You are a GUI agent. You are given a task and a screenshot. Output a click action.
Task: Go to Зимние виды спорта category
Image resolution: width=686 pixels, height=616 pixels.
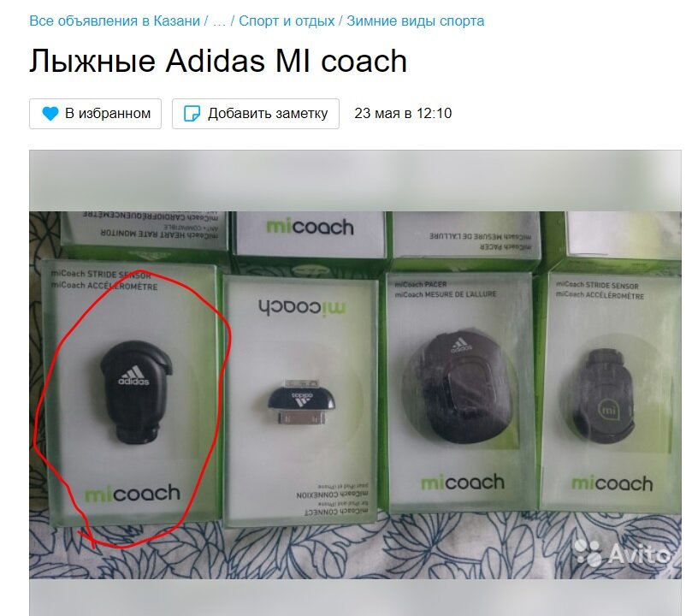(x=415, y=21)
